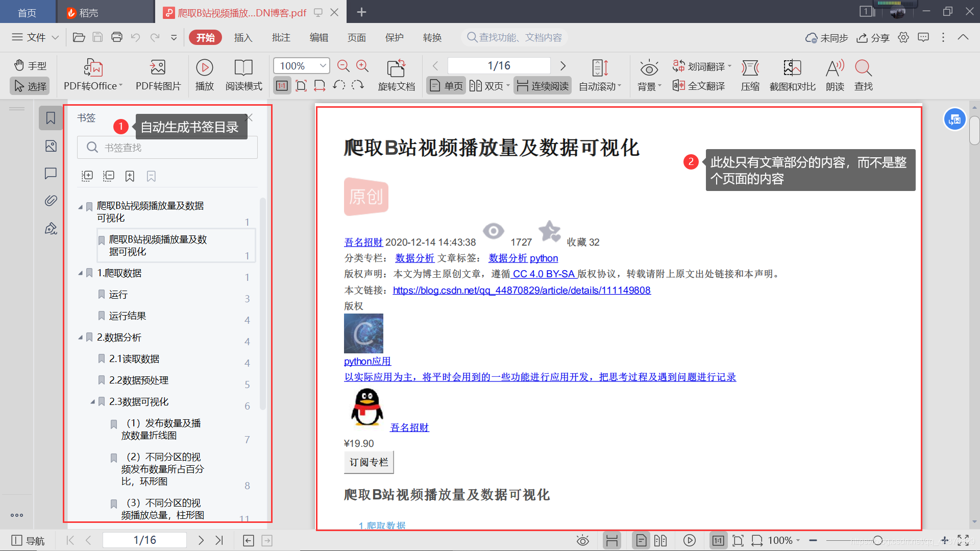Open the 截图和对比 tool
Image resolution: width=980 pixels, height=551 pixels.
(792, 75)
